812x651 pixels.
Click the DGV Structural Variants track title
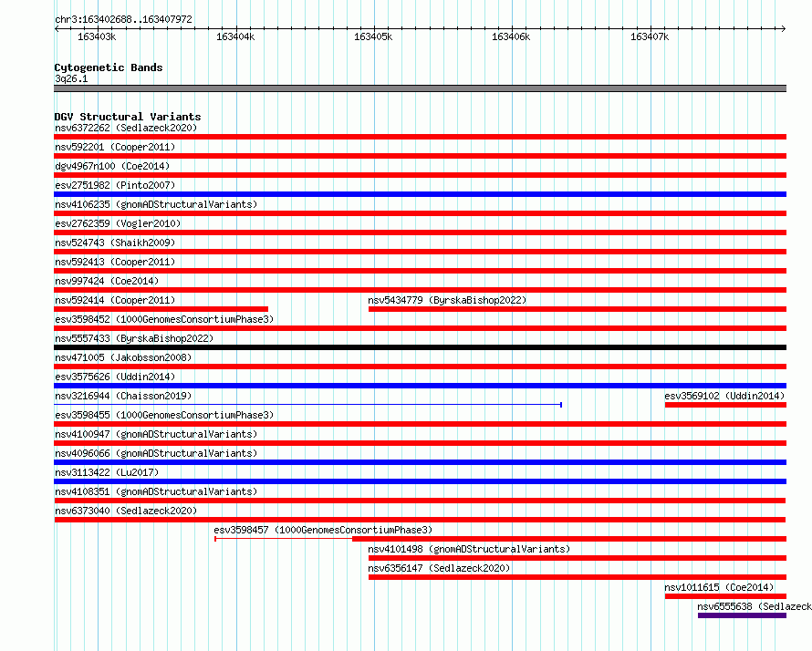[x=128, y=117]
